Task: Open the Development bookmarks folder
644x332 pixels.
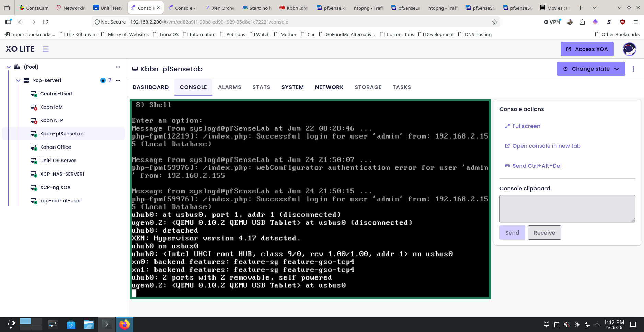Action: [436, 34]
